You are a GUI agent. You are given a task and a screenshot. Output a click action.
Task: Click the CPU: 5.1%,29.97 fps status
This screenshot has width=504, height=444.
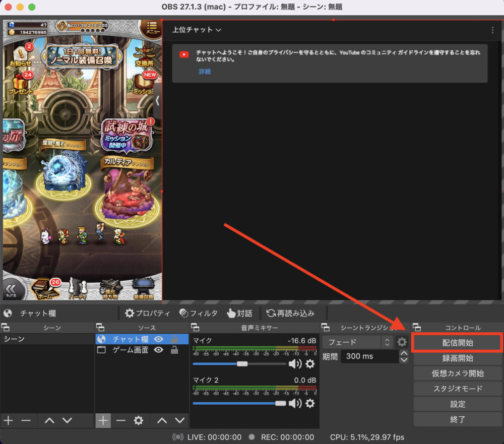tap(367, 437)
